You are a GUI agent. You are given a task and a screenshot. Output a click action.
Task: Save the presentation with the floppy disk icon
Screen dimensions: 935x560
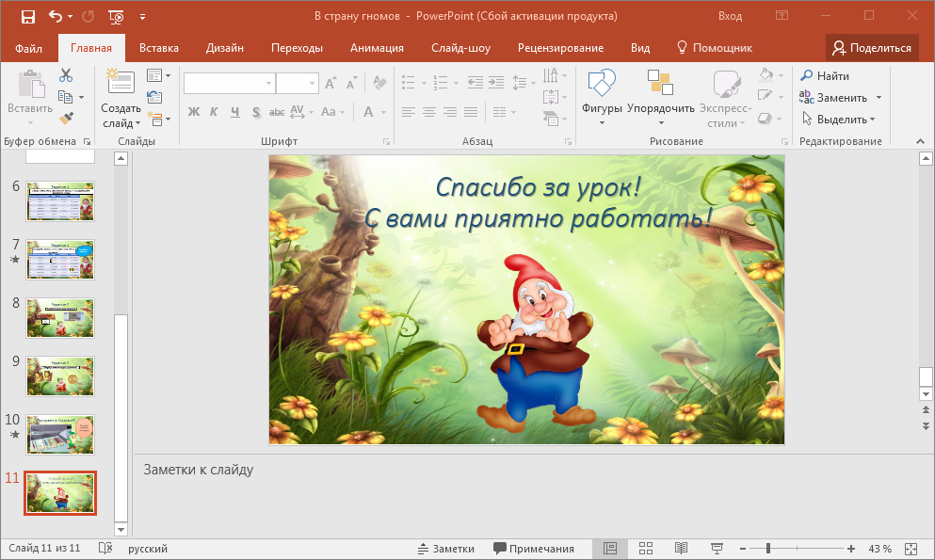pos(27,16)
